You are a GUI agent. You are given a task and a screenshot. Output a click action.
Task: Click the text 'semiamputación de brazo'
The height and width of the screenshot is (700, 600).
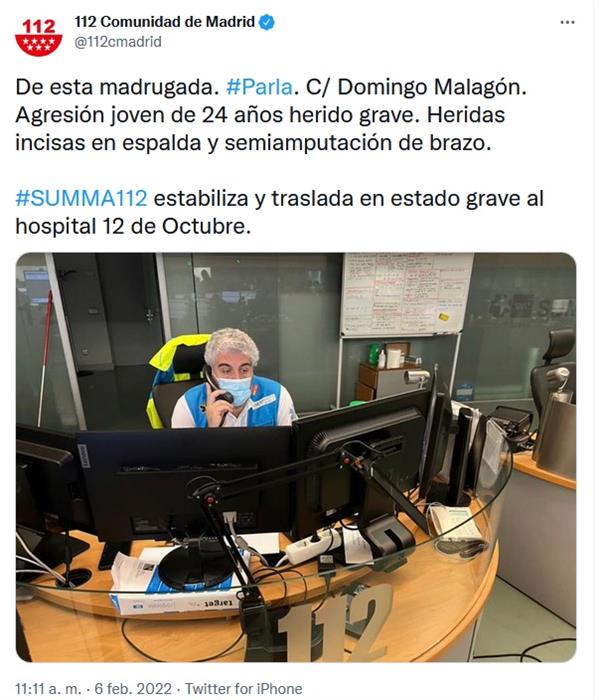point(356,143)
